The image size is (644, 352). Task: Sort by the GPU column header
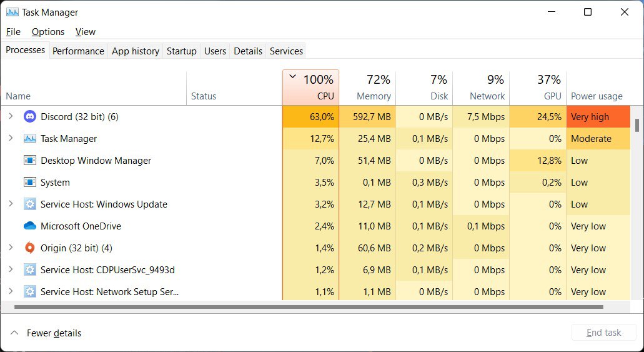537,88
